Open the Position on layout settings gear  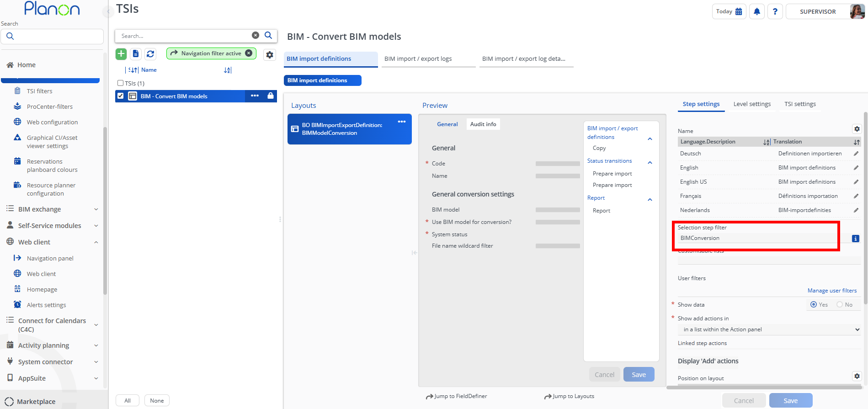857,376
